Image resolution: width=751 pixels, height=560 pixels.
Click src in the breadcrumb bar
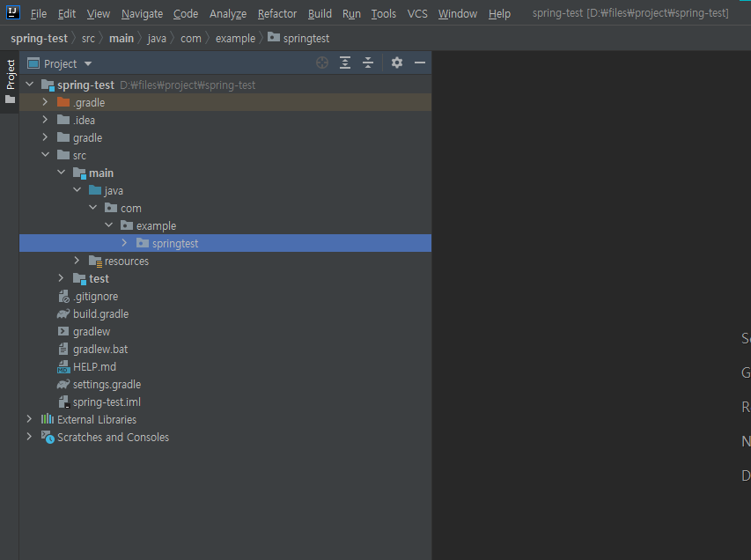coord(88,38)
